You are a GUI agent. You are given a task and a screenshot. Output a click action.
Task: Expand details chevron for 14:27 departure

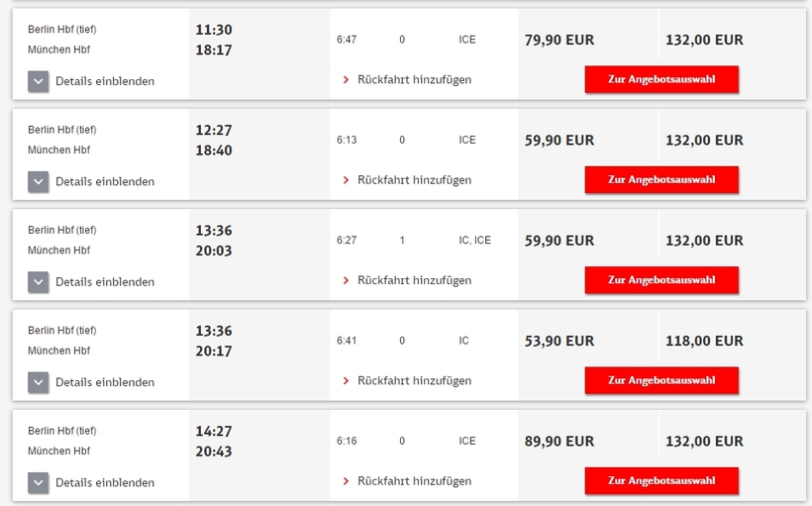tap(39, 482)
